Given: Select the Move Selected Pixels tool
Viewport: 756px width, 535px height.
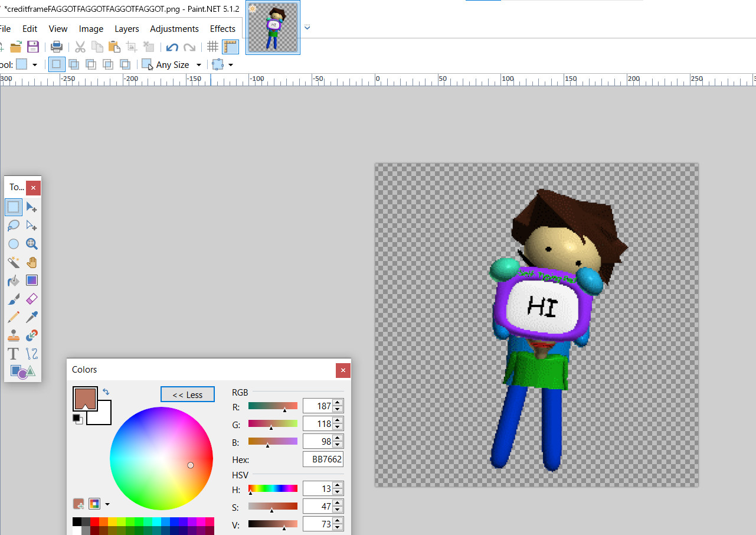Looking at the screenshot, I should click(32, 207).
